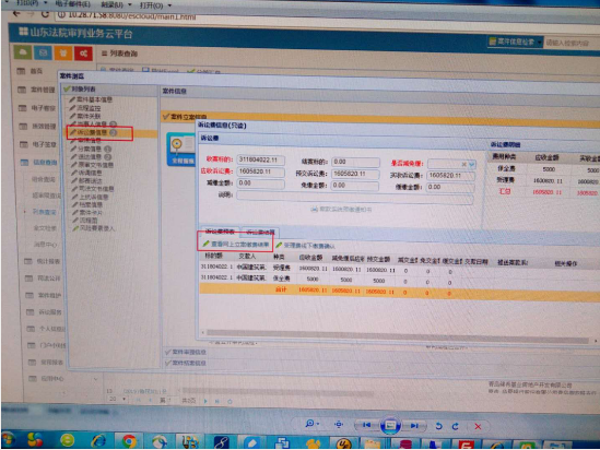Viewport: 600px width, 450px height.
Task: Select 列表查询 in the sidebar submenu
Action: 44,212
